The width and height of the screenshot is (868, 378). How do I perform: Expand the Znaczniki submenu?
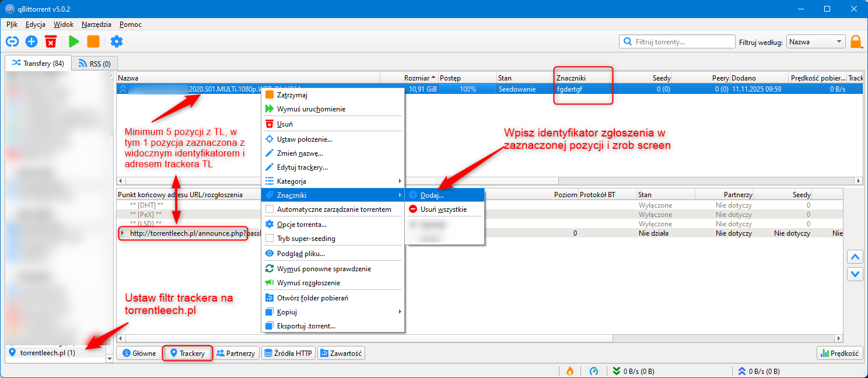(332, 195)
